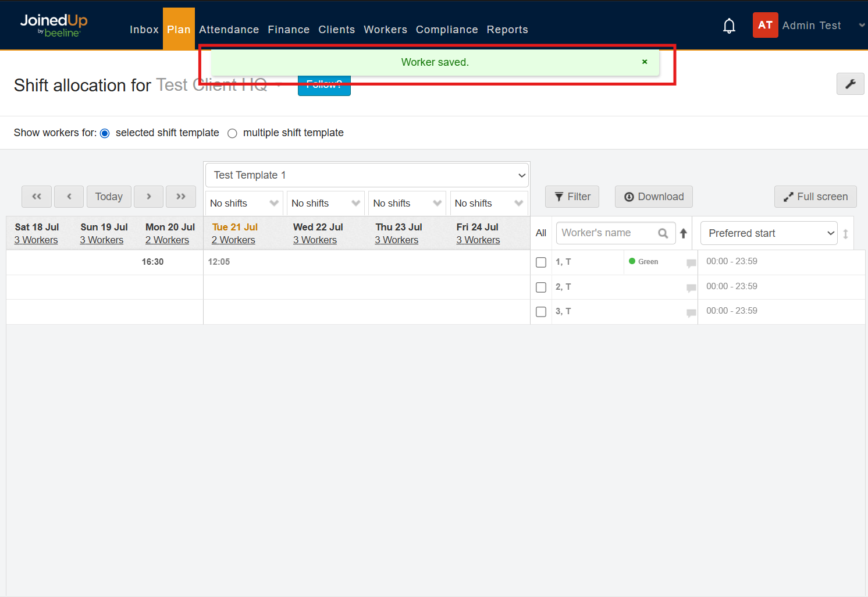Open 3 Workers link under Sat 18 Jul
Screen dimensions: 868x597
pyautogui.click(x=36, y=240)
